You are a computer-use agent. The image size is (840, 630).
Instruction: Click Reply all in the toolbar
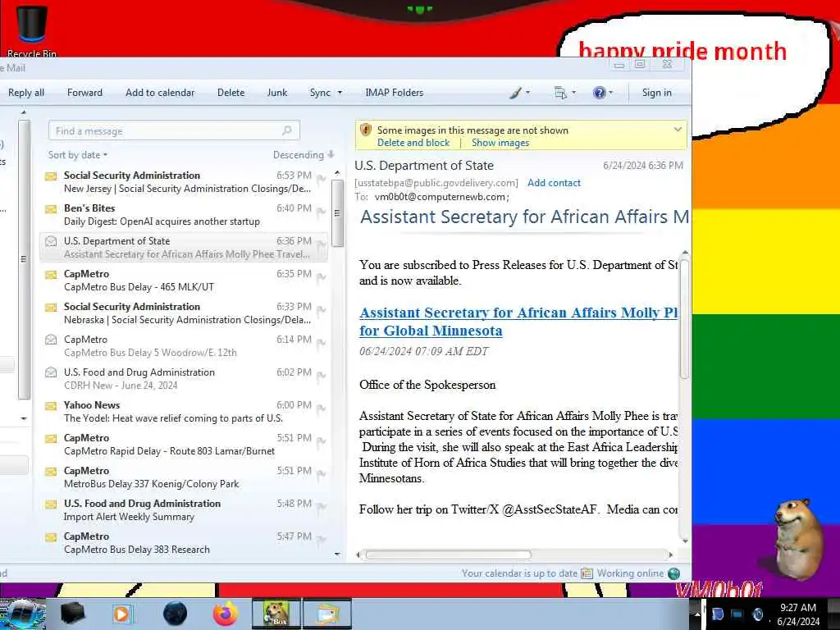point(25,93)
